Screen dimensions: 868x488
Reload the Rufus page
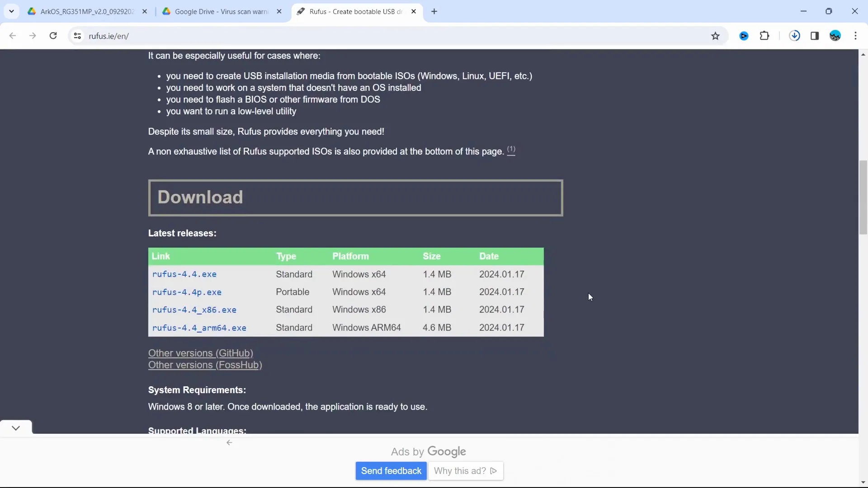[53, 36]
